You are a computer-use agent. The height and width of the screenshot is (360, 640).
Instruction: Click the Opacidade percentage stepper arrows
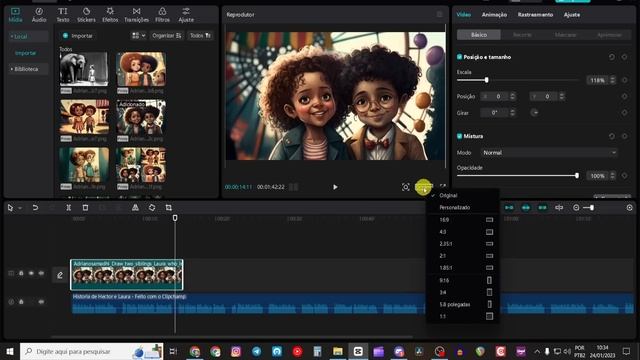[612, 176]
